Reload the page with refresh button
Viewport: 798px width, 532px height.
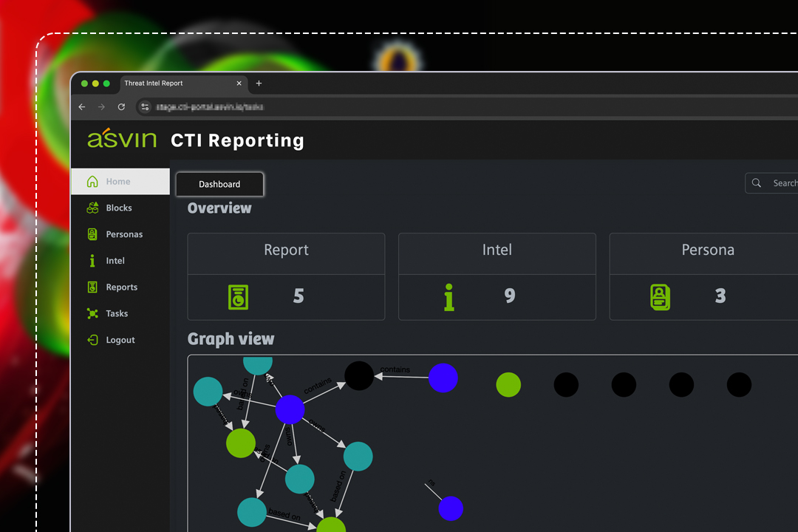point(121,107)
